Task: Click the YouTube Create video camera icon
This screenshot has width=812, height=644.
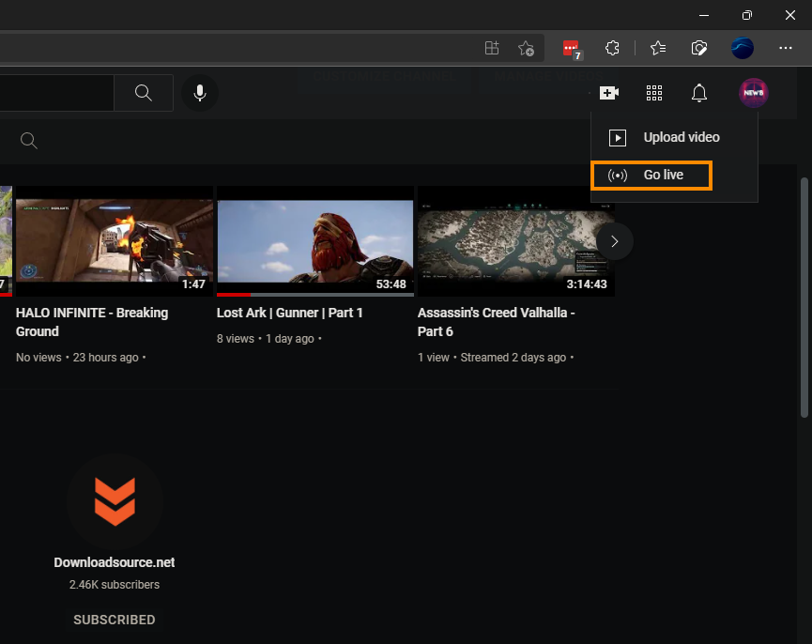Action: point(609,93)
